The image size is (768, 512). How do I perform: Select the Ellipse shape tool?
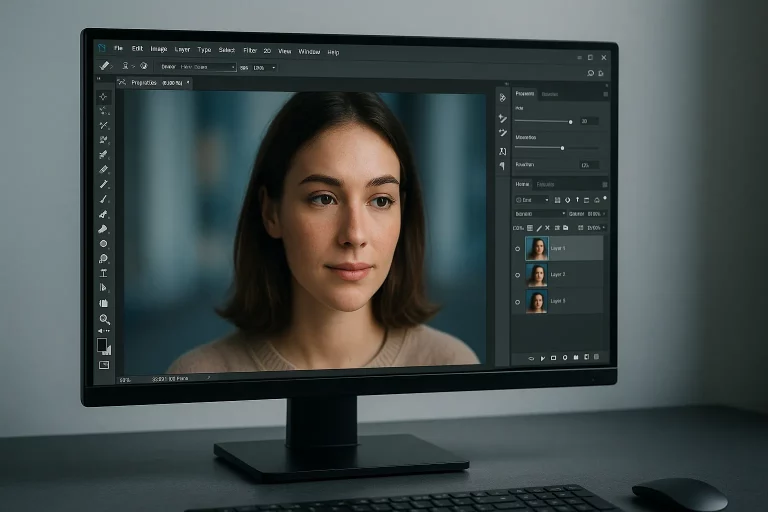pos(103,243)
